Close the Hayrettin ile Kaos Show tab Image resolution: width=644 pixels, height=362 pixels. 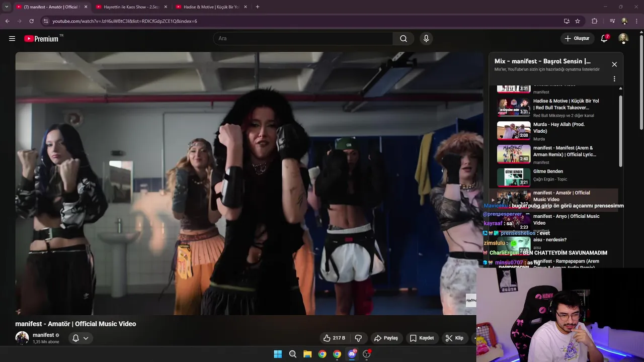click(166, 7)
